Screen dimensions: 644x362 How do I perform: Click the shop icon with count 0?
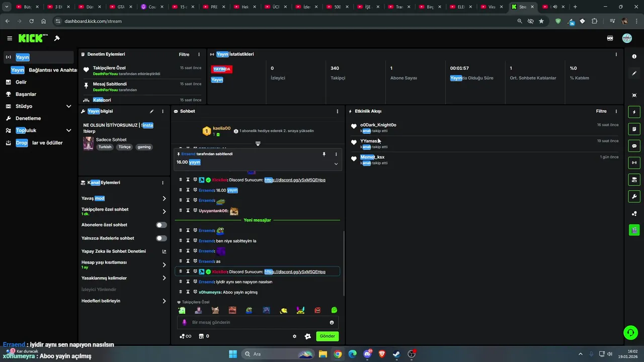[x=204, y=336]
